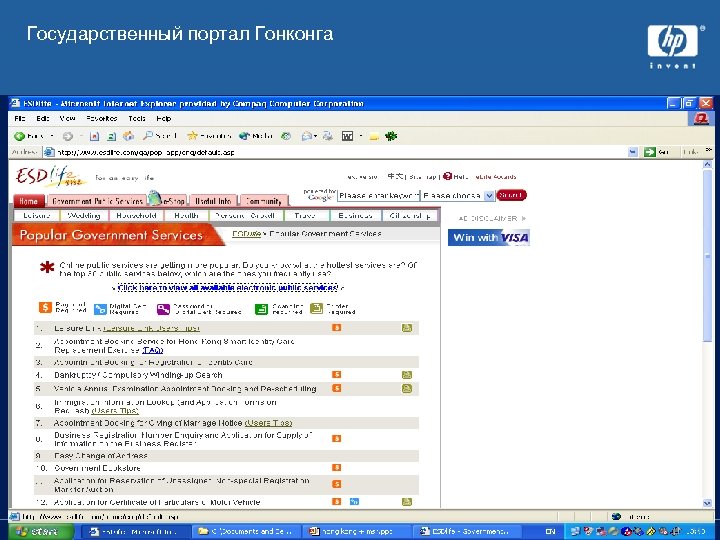Click the History toolbar icon
The image size is (720, 540).
tap(286, 136)
